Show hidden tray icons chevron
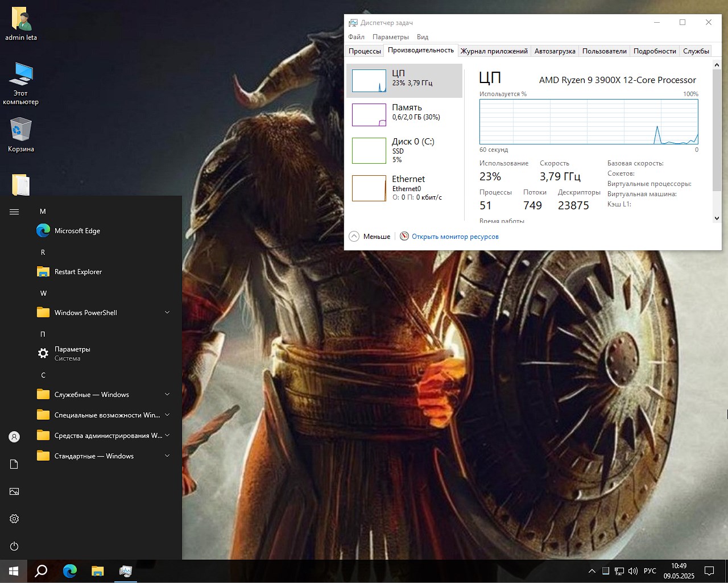Viewport: 728px width, 583px height. [591, 571]
